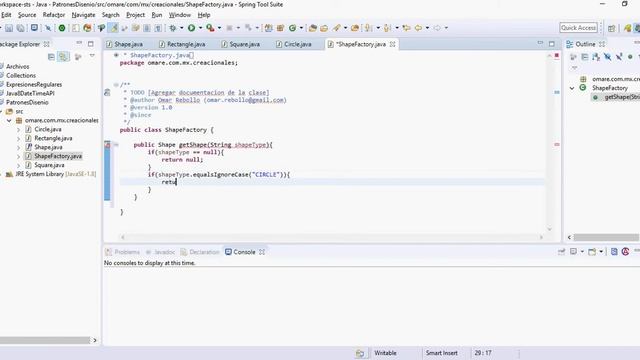The image size is (640, 360).
Task: Open the Edit menu
Action: [x=6, y=15]
